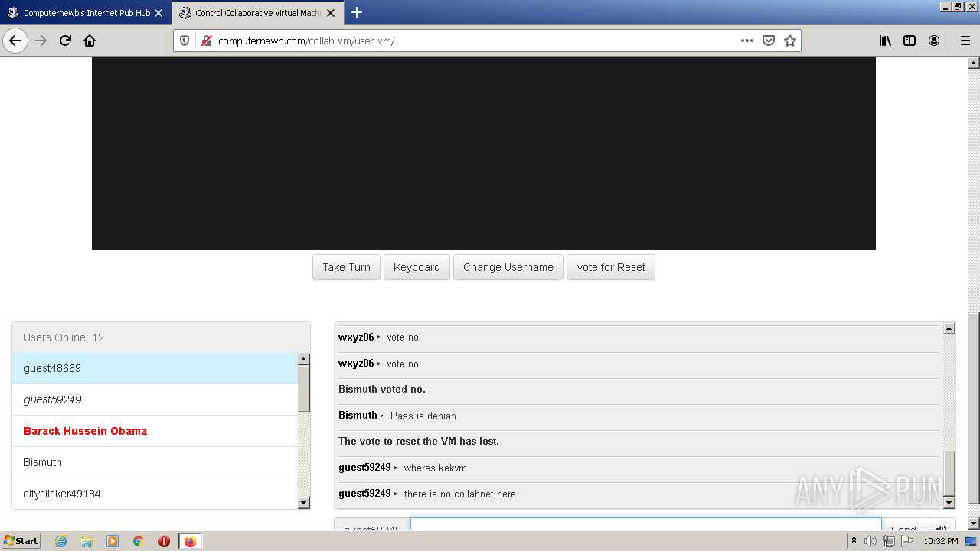Switch to Computernewb's Internet Pub Hub tab
The image size is (980, 551).
click(x=85, y=13)
